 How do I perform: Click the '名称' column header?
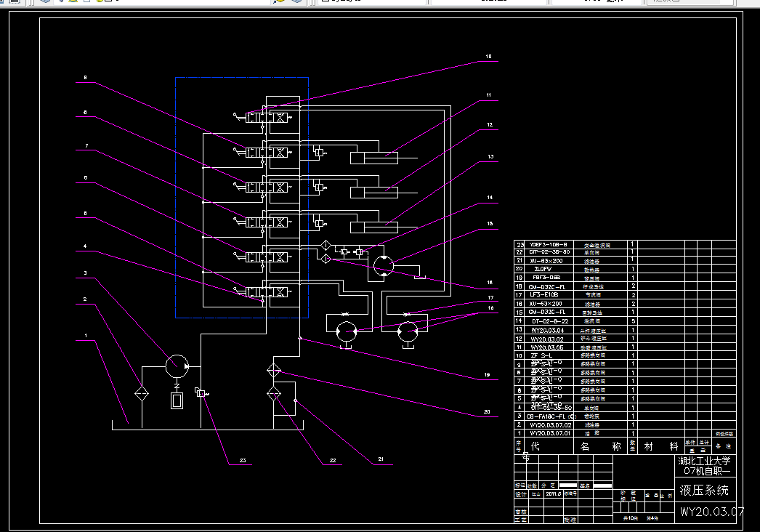pyautogui.click(x=601, y=446)
